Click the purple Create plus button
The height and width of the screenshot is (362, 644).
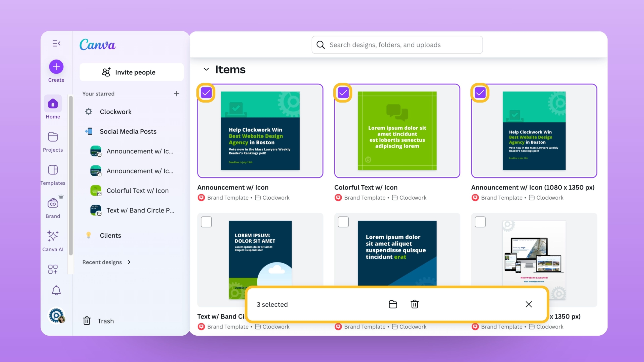56,67
